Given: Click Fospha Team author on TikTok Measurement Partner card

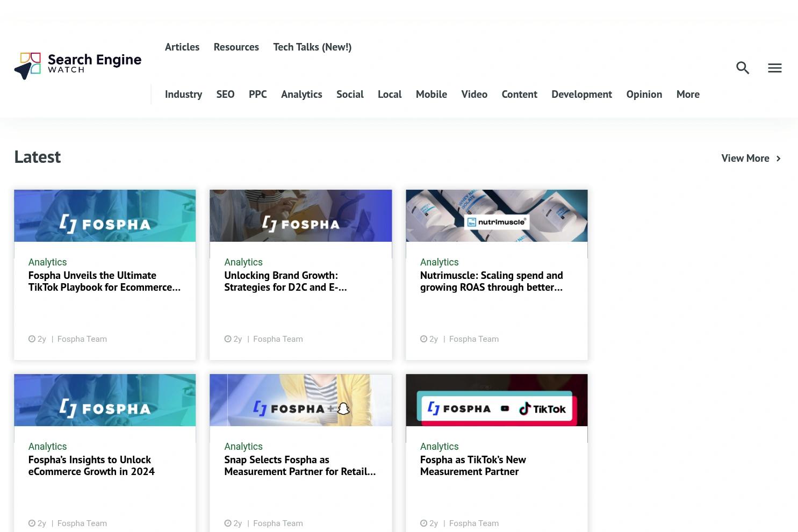Looking at the screenshot, I should click(474, 523).
